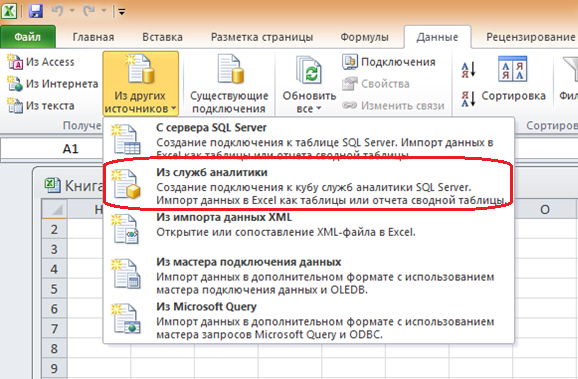Click Изменить связи
Viewport: 578px width, 379px height.
tap(393, 106)
